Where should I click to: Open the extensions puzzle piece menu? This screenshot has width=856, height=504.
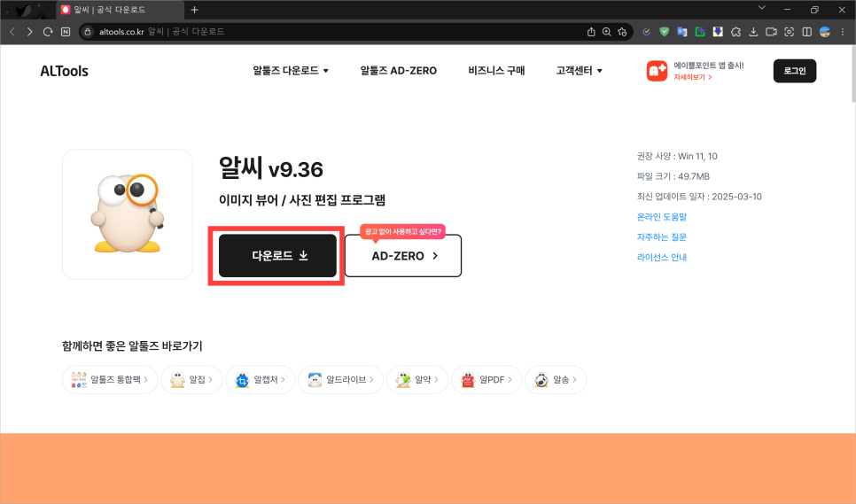(735, 32)
